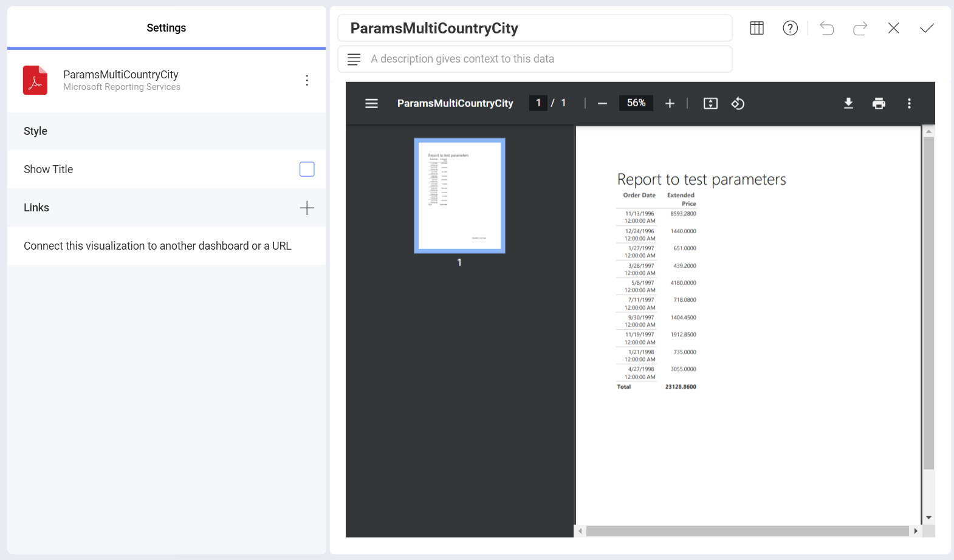Screen dimensions: 954x560
Task: Click the Order Date column header
Action: [639, 196]
